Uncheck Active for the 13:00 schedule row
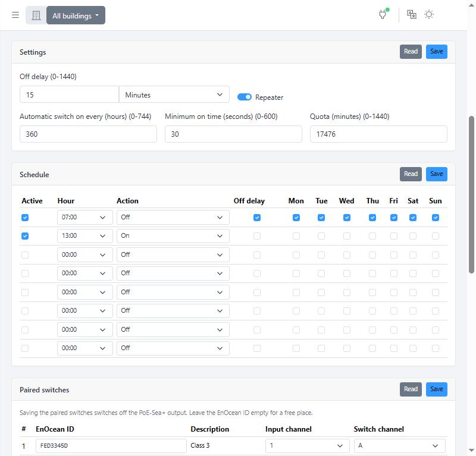Image resolution: width=476 pixels, height=456 pixels. pyautogui.click(x=25, y=236)
